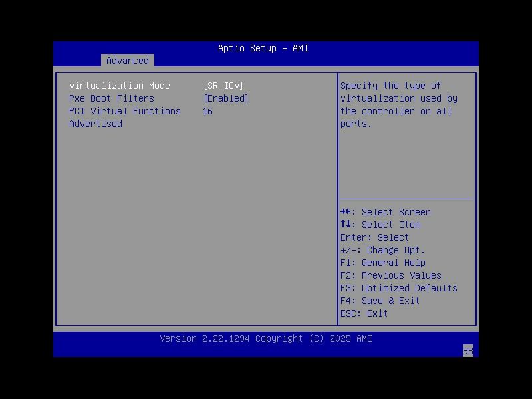Click the Version 2.22.1294 copyright text
The image size is (532, 399).
(x=266, y=338)
